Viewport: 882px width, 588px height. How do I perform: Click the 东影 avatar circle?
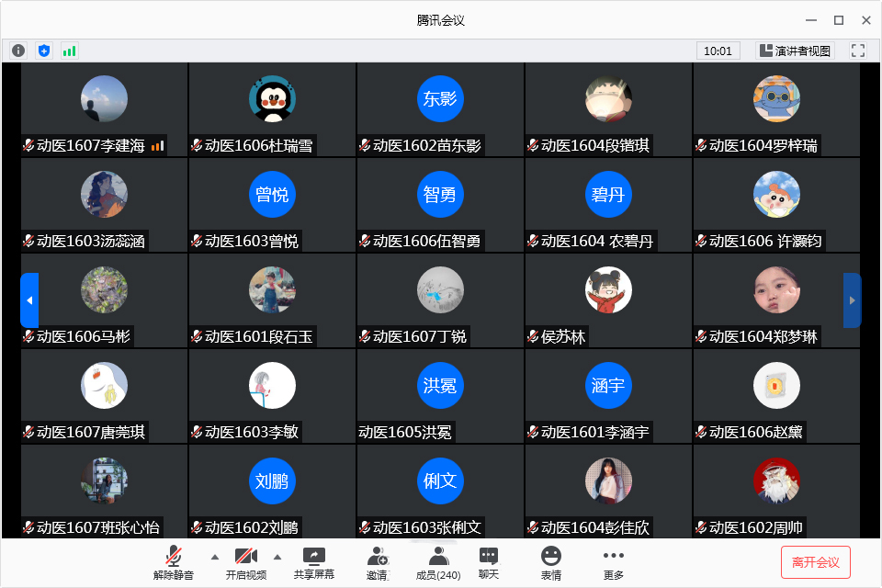pyautogui.click(x=440, y=99)
